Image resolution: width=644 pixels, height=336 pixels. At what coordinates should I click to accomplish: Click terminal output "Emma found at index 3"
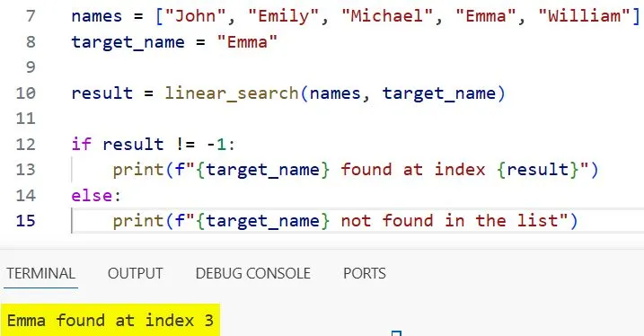(x=110, y=321)
